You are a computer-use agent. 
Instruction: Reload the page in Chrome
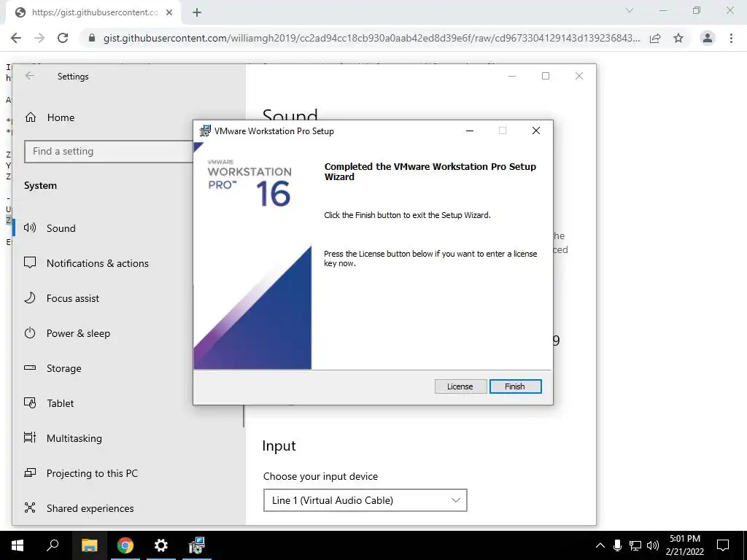(x=63, y=38)
